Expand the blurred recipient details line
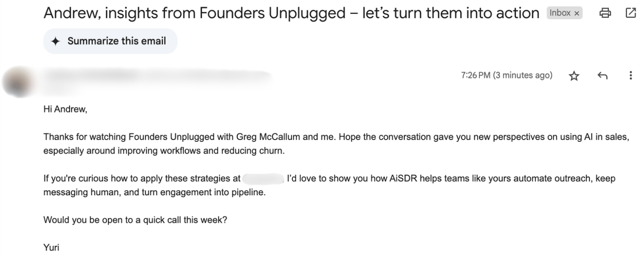 62,88
